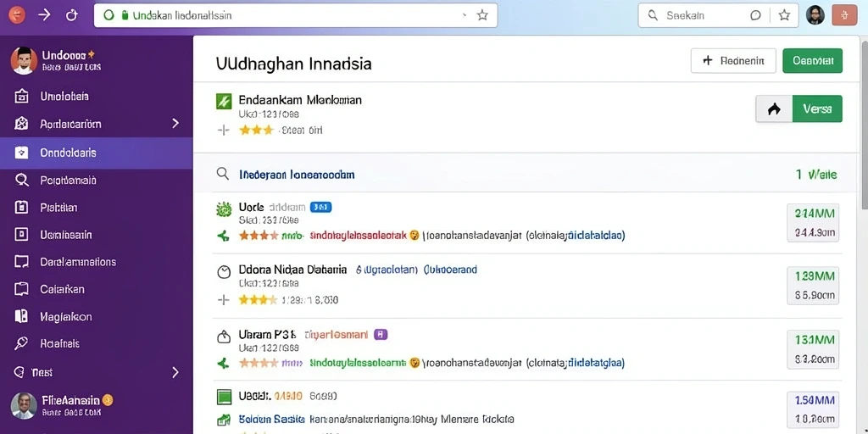Click the browser address bar field
Viewport: 868px width, 434px height.
point(296,15)
